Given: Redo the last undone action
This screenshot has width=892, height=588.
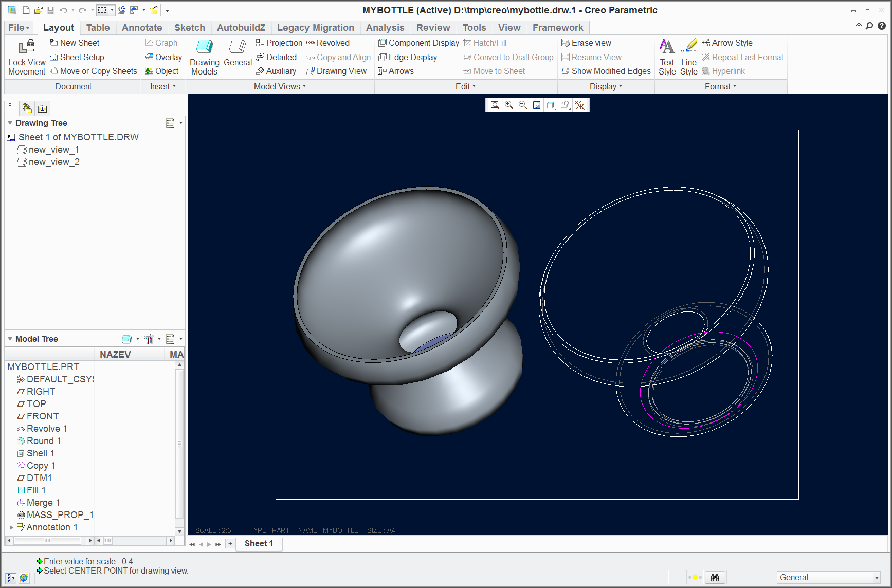Looking at the screenshot, I should 82,10.
